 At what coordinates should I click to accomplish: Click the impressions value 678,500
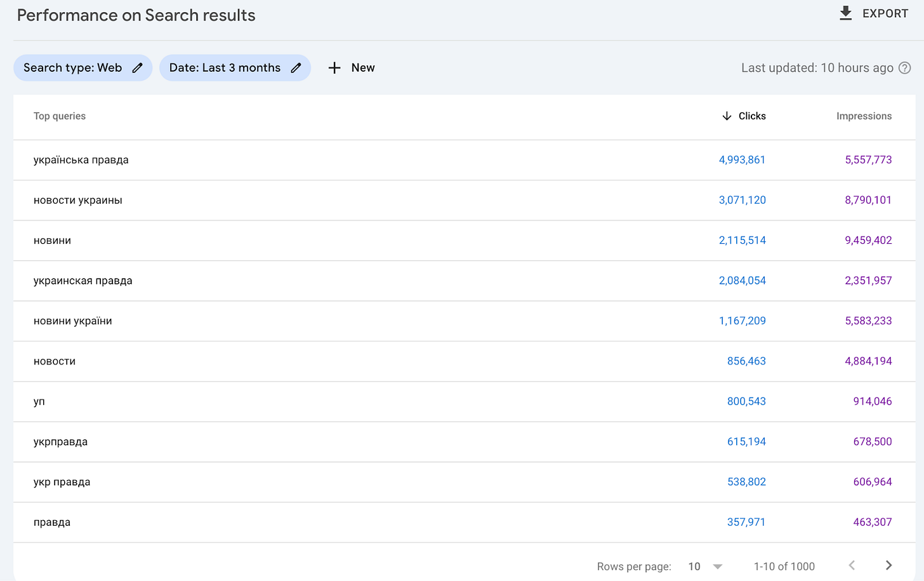tap(873, 441)
